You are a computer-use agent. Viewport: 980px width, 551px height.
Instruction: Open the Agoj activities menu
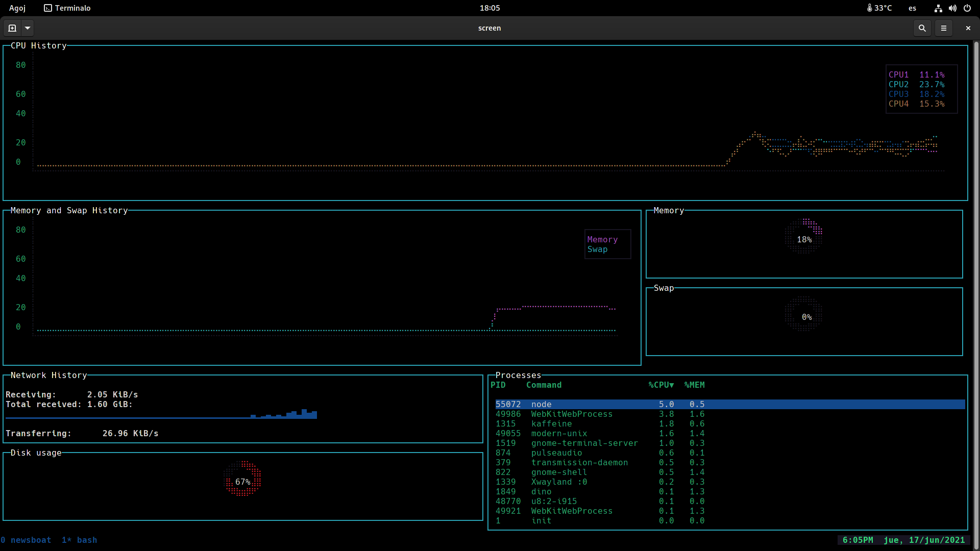[17, 8]
